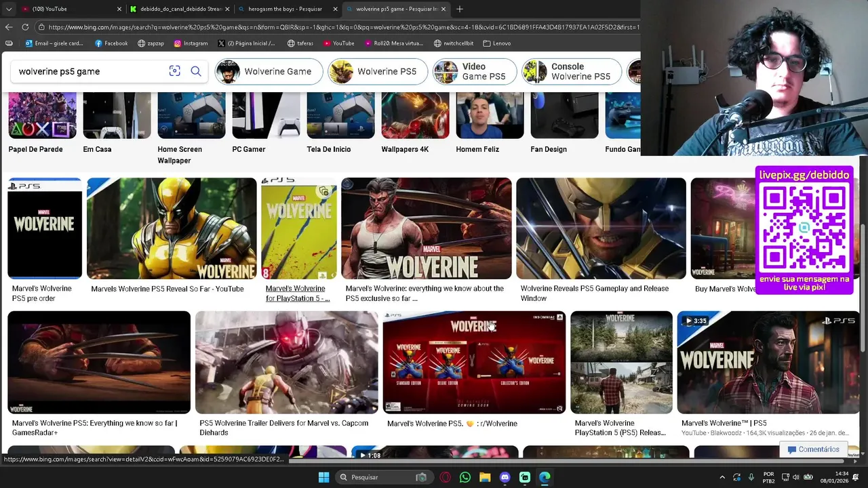Click the magnifier search icon
This screenshot has height=488, width=868.
196,71
